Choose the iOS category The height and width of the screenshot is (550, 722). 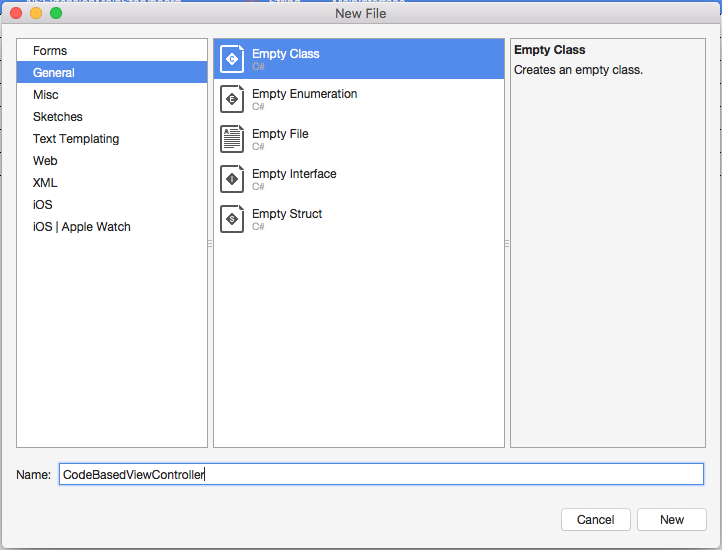click(x=112, y=205)
